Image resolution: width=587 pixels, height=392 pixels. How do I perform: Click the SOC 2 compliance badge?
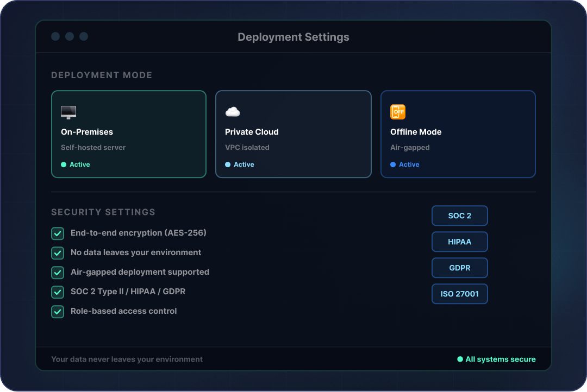pyautogui.click(x=460, y=216)
